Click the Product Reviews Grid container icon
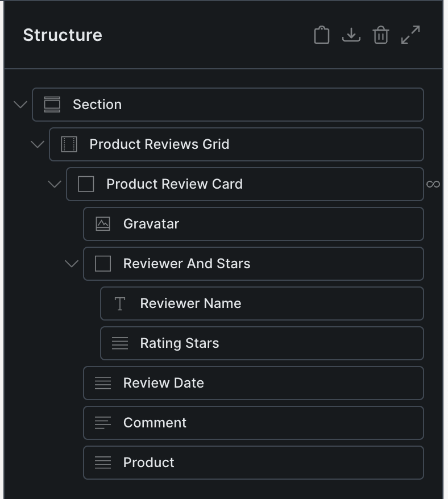Viewport: 448px width, 499px height. click(69, 144)
